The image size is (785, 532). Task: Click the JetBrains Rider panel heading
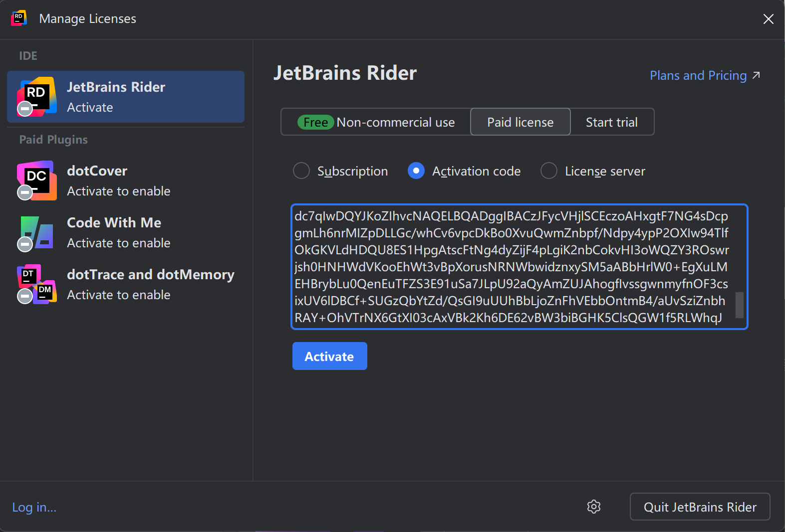point(345,73)
